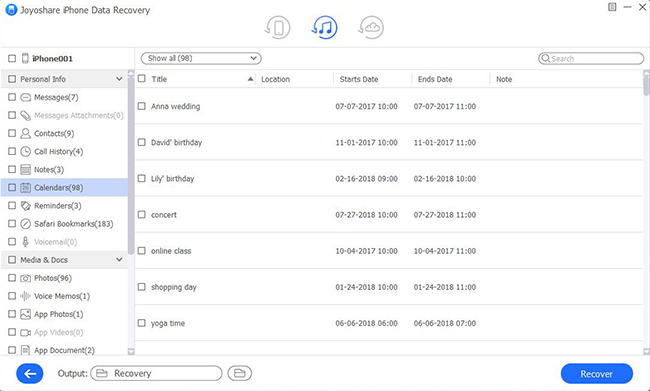The image size is (650, 391).
Task: Open the menu icon in title bar
Action: [x=612, y=7]
